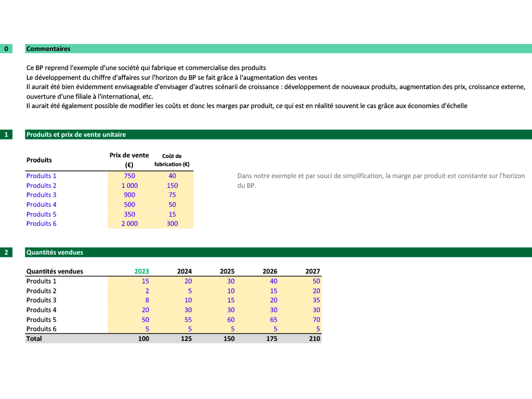The height and width of the screenshot is (399, 532).
Task: Click the 2024 year column header
Action: tap(184, 271)
